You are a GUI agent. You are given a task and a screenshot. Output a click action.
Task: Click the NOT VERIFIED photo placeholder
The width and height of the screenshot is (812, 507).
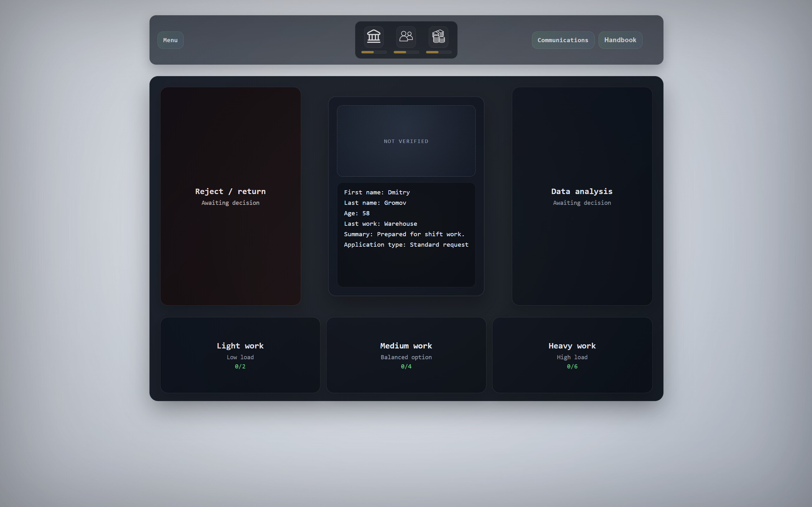pyautogui.click(x=406, y=141)
